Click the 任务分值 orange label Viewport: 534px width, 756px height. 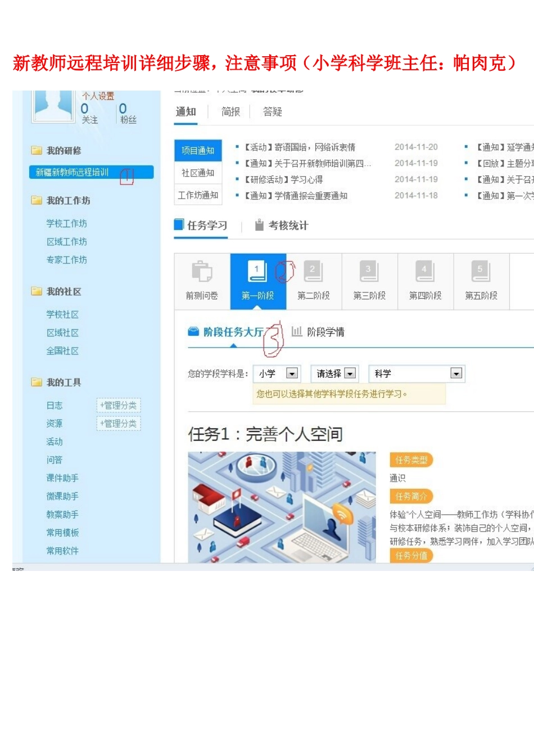tap(411, 556)
